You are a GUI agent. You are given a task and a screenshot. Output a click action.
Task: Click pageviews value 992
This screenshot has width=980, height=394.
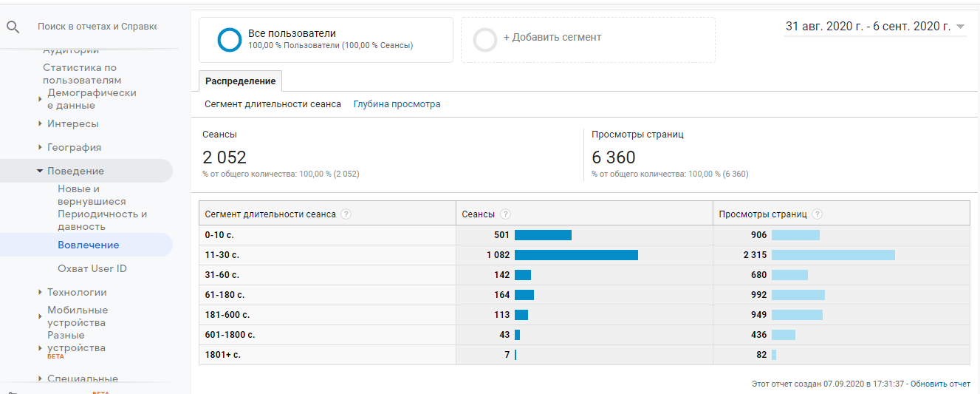point(759,295)
